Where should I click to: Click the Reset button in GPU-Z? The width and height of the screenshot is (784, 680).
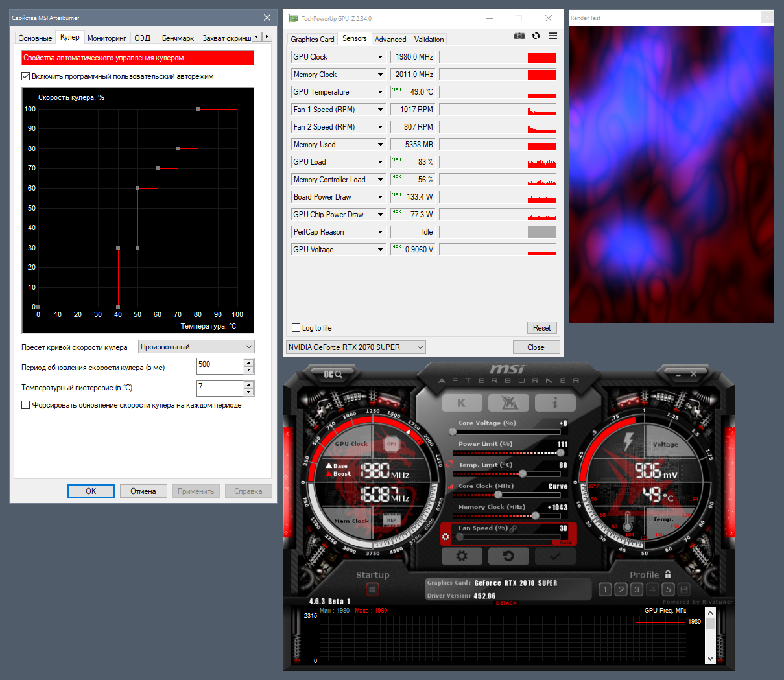pos(542,328)
